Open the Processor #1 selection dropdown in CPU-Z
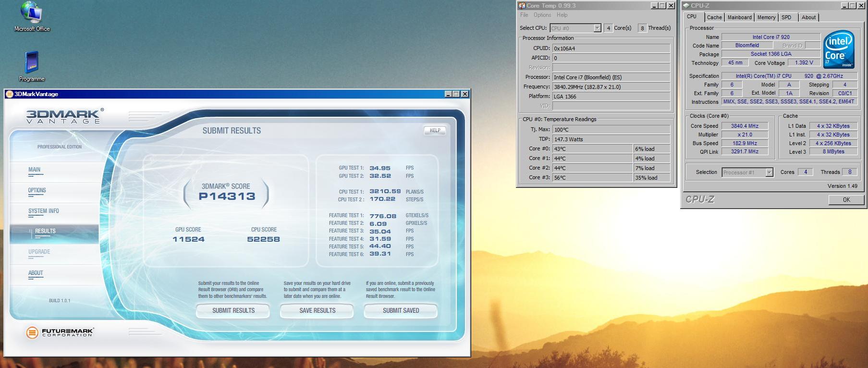Image resolution: width=868 pixels, height=368 pixels. pyautogui.click(x=769, y=172)
